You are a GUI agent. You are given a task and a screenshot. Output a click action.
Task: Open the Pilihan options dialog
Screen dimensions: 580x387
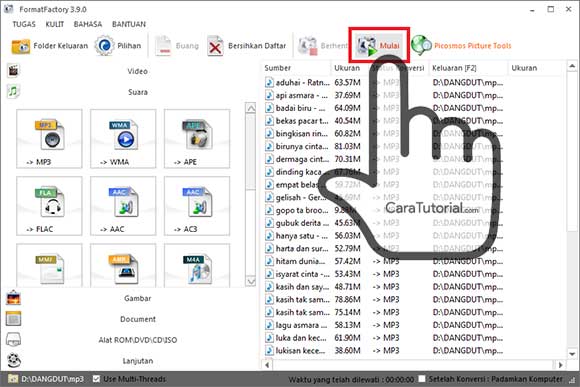(118, 46)
